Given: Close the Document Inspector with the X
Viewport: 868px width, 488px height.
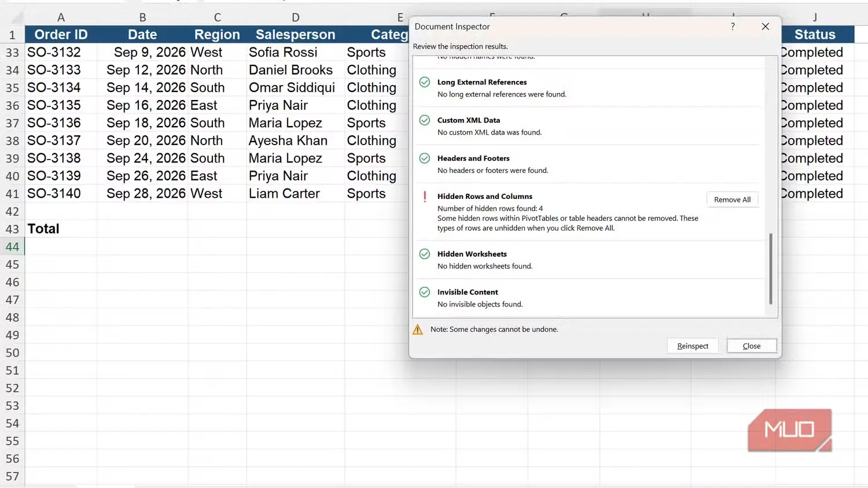Looking at the screenshot, I should click(x=765, y=27).
